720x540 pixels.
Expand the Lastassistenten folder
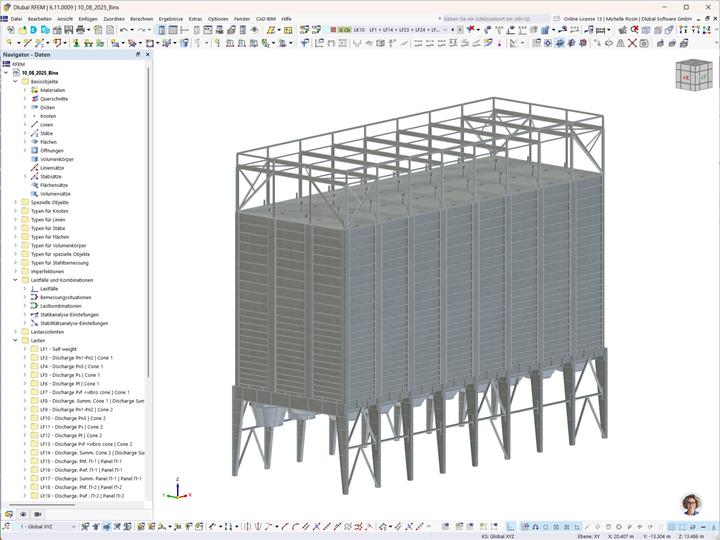click(x=15, y=332)
